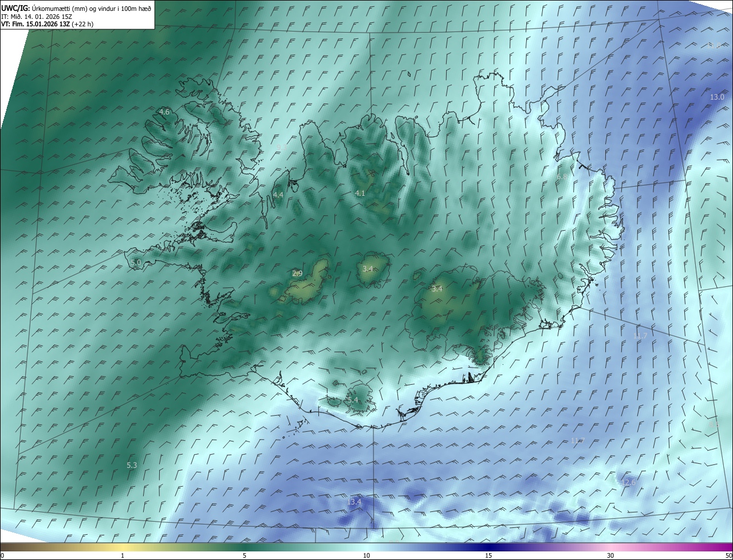Click the 6.8 value label in the northeast highlands
Screen dimensions: 733x560
point(562,178)
